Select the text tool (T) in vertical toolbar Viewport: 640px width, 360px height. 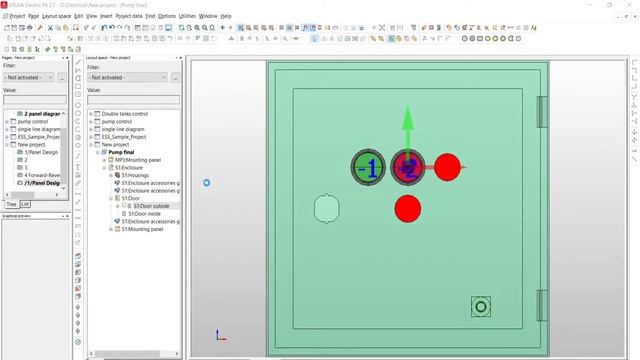(78, 167)
